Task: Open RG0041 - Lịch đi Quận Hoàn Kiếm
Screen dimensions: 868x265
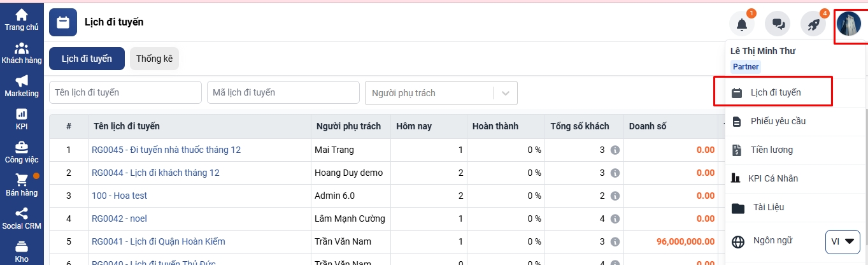Action: click(x=158, y=241)
